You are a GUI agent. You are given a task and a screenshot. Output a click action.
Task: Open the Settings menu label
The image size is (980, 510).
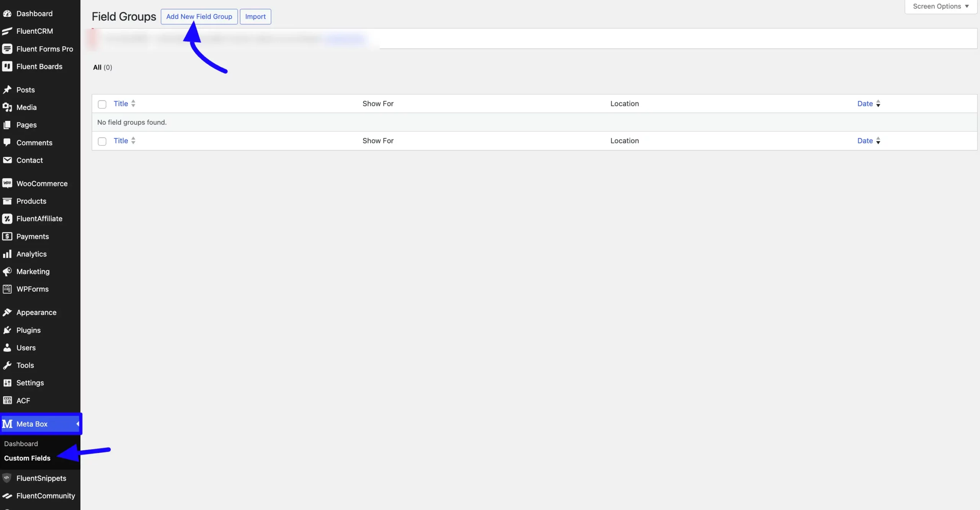click(30, 383)
